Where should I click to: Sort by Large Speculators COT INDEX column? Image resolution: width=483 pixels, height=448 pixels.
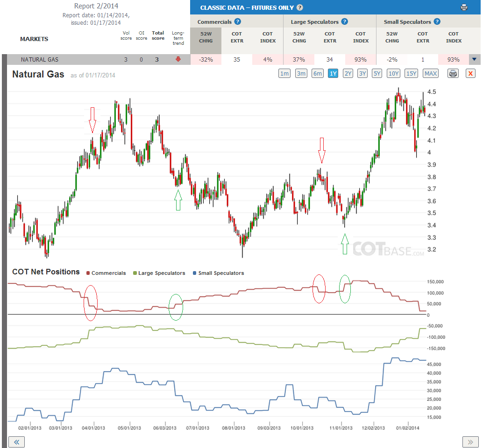click(x=361, y=37)
